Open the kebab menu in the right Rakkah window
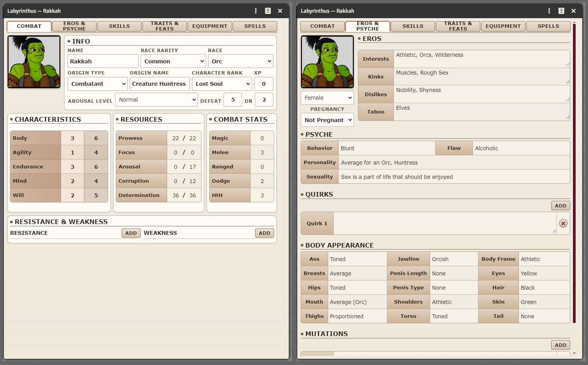This screenshot has height=365, width=588. (x=549, y=11)
